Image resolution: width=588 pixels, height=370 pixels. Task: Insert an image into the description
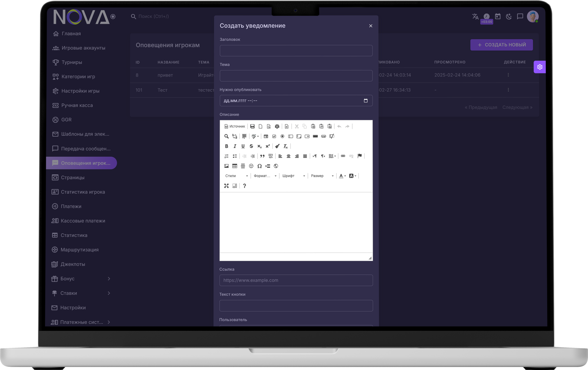226,166
